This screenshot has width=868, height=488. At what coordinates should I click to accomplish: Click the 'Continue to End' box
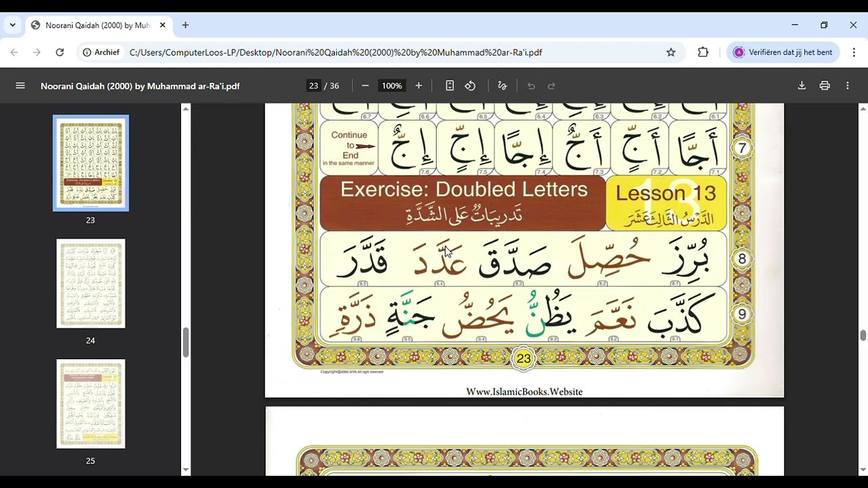click(x=349, y=148)
